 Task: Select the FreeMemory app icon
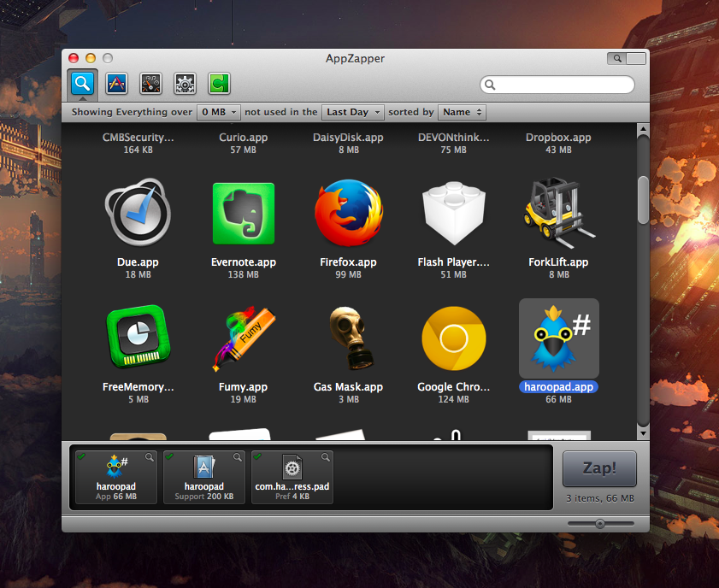[x=138, y=337]
